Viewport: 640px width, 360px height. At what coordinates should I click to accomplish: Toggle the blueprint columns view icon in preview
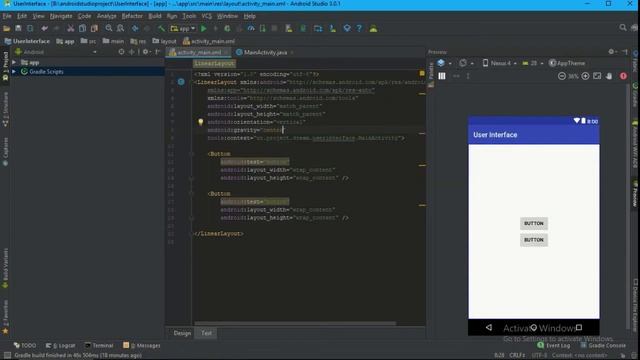coord(442,76)
